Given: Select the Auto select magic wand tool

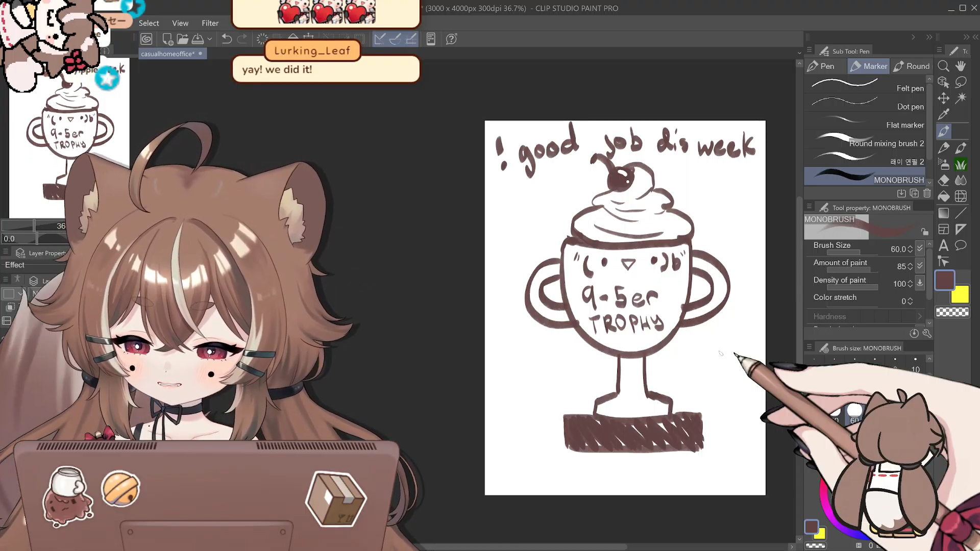Looking at the screenshot, I should click(961, 98).
